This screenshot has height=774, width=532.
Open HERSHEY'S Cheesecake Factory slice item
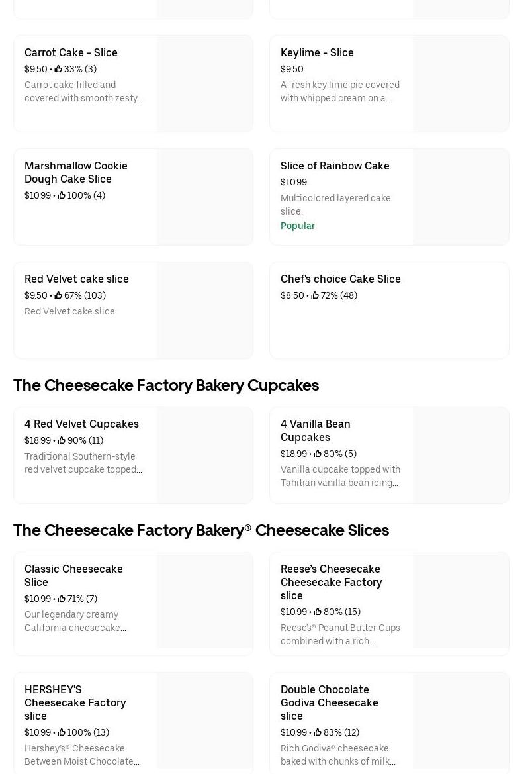pyautogui.click(x=75, y=702)
